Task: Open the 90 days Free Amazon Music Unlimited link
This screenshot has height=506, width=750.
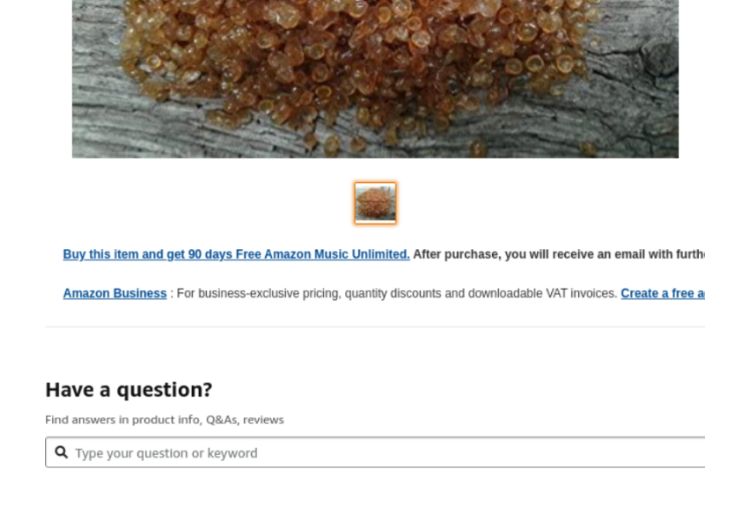Action: 236,254
